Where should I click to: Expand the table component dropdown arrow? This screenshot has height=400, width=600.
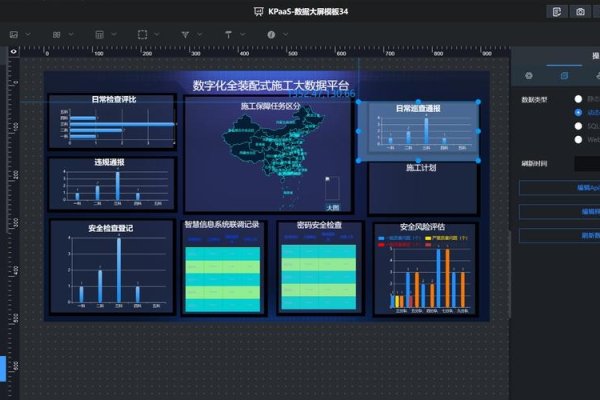[114, 34]
